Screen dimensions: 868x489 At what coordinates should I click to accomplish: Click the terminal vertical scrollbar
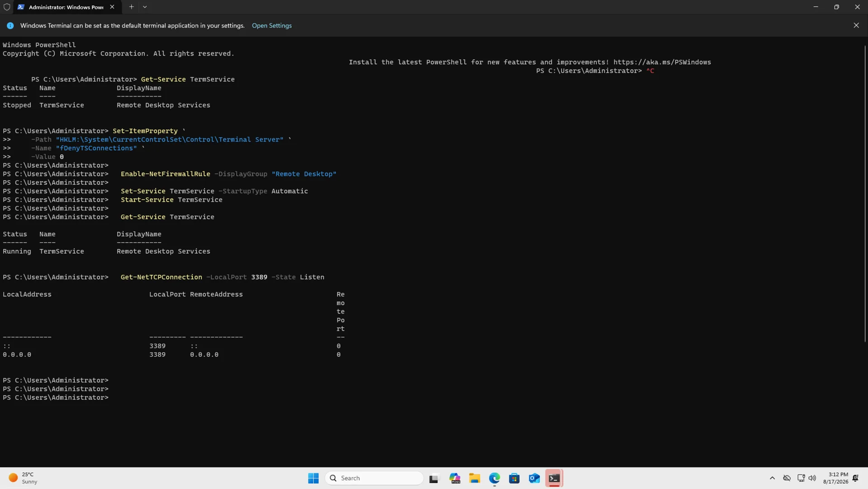tap(865, 194)
